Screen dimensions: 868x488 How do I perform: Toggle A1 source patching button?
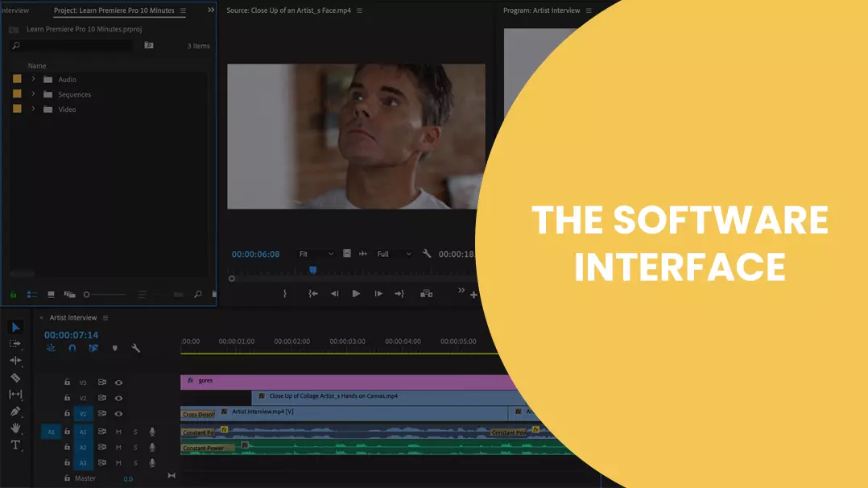pyautogui.click(x=51, y=432)
